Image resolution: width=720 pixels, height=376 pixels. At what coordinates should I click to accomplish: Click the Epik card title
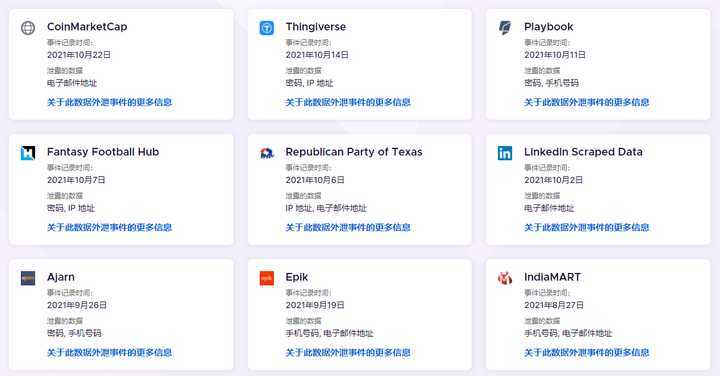click(297, 277)
